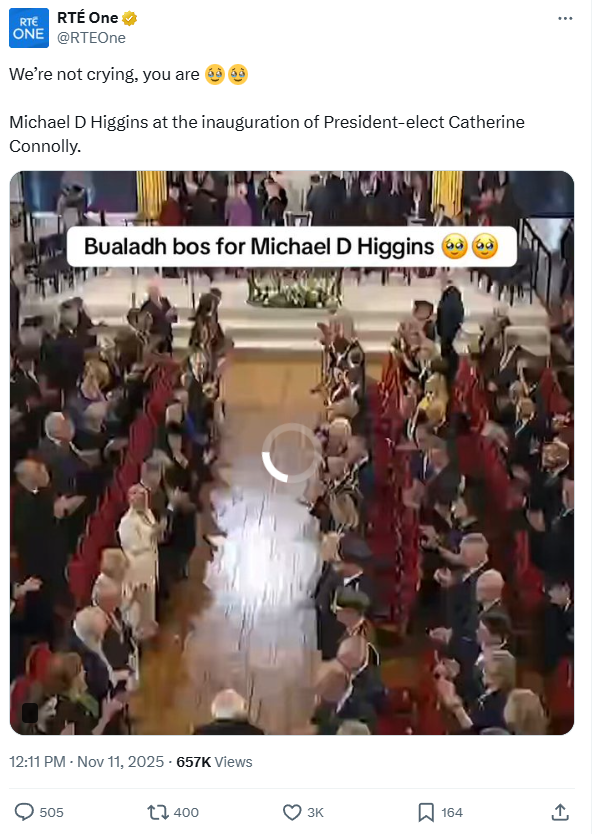
Task: Click the video loading spinner
Action: [291, 453]
